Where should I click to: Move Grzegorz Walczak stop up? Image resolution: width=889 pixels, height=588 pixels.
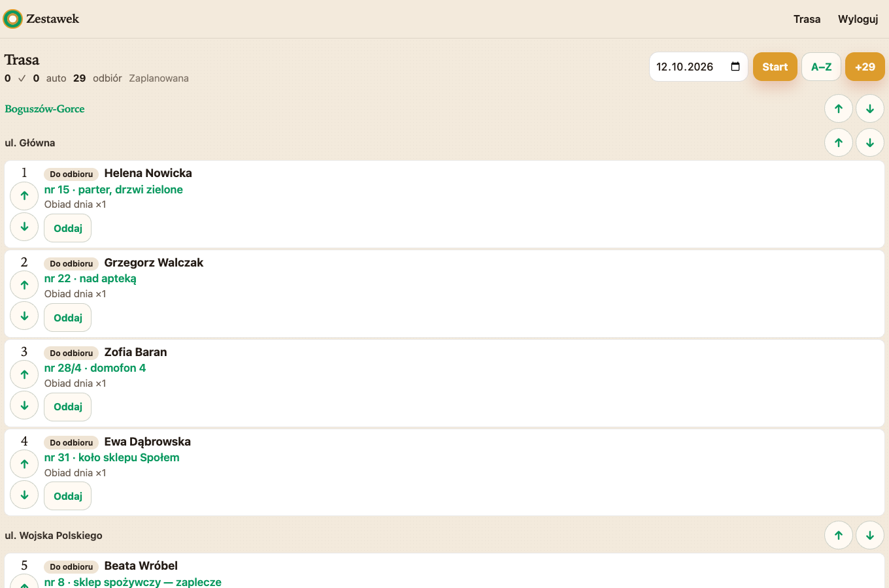click(24, 285)
